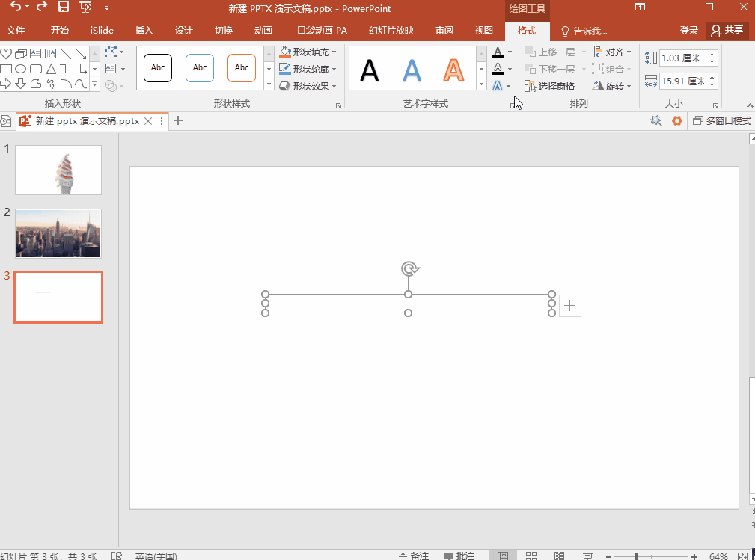Switch to slide sorter view icon
This screenshot has width=755, height=560.
(x=531, y=556)
